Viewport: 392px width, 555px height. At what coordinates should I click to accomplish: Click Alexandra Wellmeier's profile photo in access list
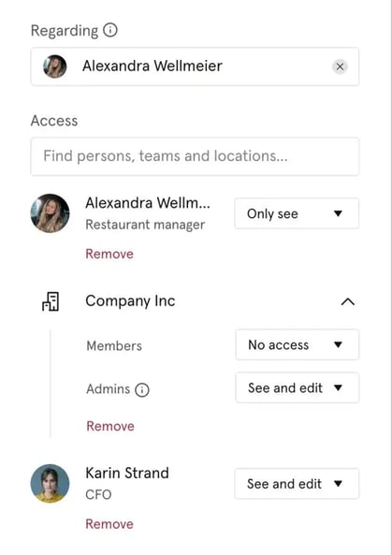[50, 213]
